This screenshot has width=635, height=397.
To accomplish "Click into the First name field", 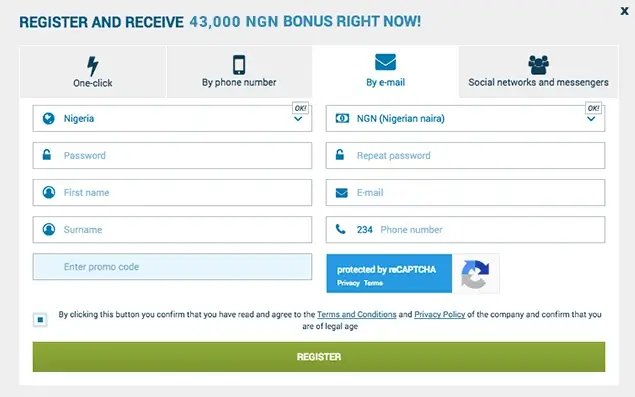I will tap(172, 192).
